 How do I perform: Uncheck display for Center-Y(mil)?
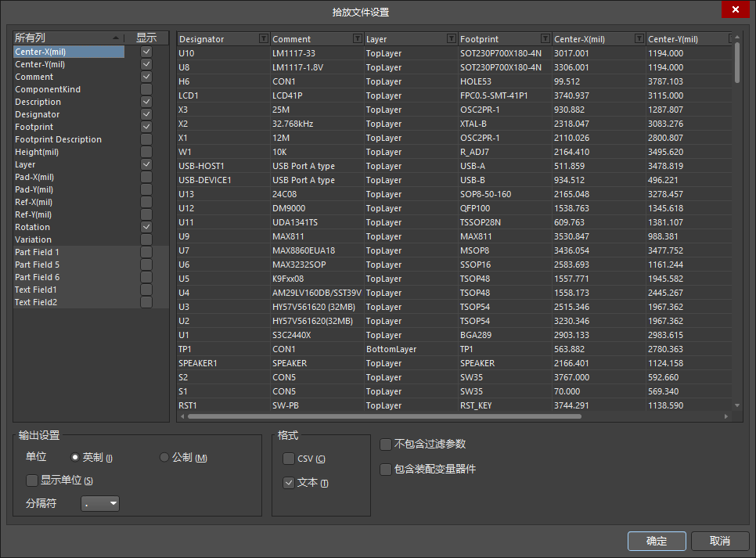pyautogui.click(x=146, y=64)
